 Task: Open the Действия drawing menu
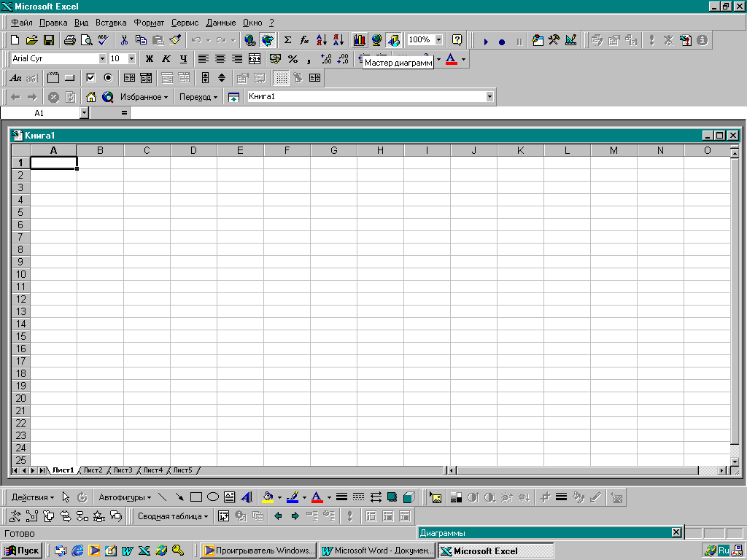32,497
